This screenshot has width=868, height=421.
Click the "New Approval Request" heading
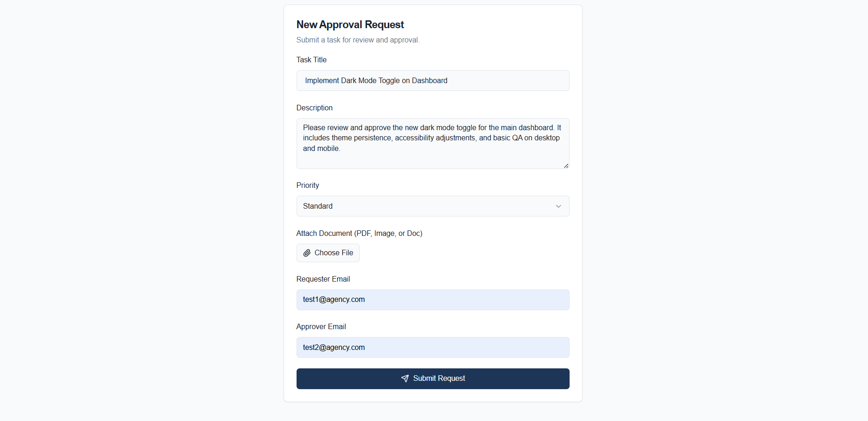pyautogui.click(x=350, y=24)
